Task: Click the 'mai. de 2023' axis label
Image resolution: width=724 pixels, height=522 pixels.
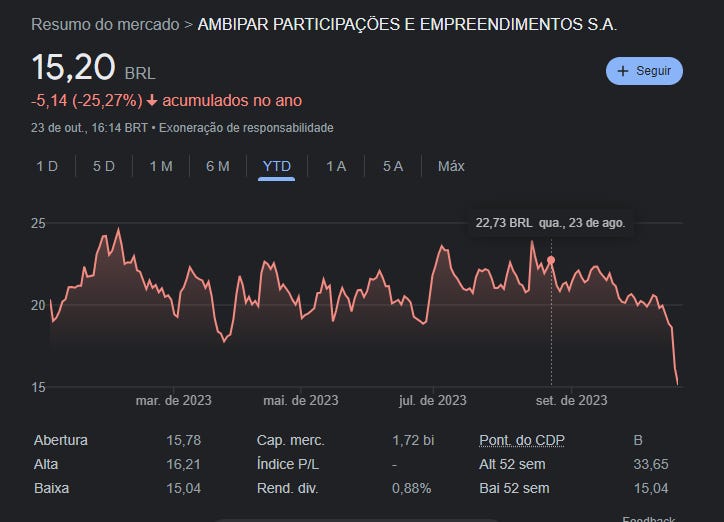Action: [x=301, y=401]
